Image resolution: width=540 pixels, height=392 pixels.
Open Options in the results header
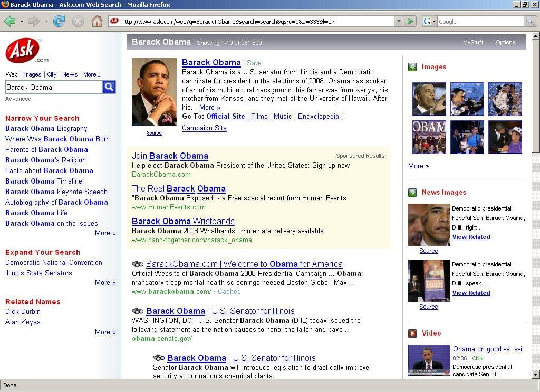pos(505,42)
